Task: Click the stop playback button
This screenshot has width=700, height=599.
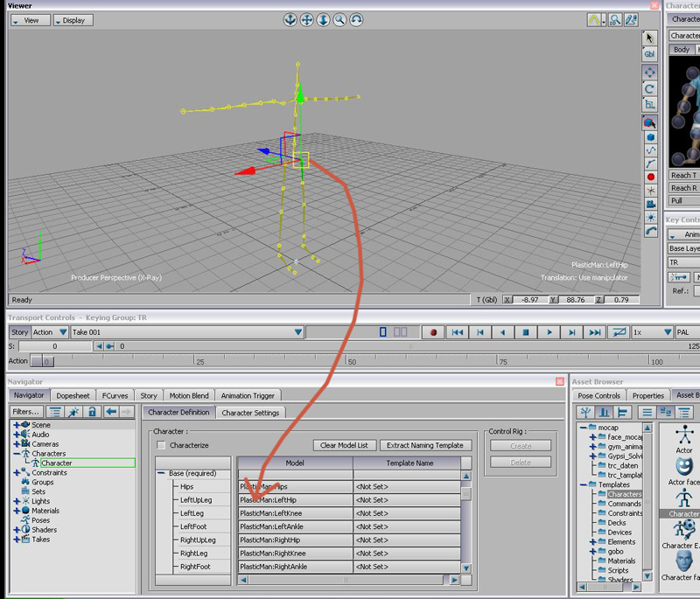Action: (526, 332)
